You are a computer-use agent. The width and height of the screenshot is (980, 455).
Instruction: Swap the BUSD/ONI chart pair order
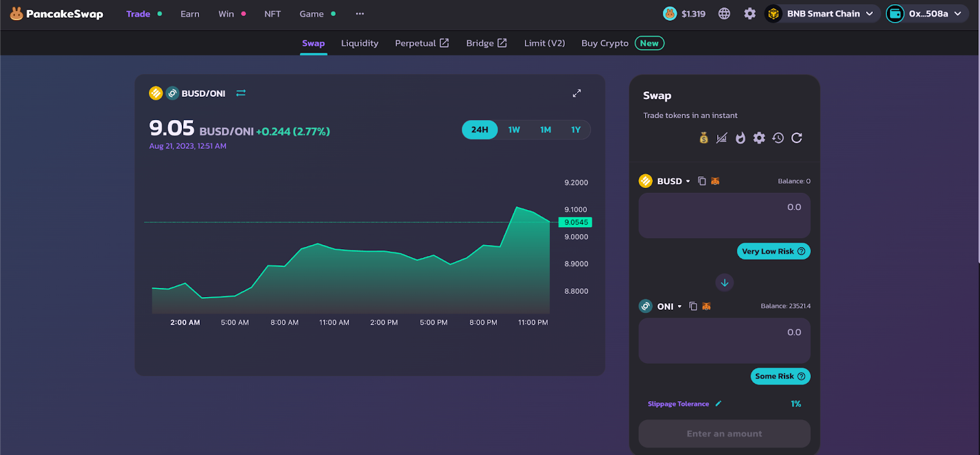pyautogui.click(x=241, y=93)
